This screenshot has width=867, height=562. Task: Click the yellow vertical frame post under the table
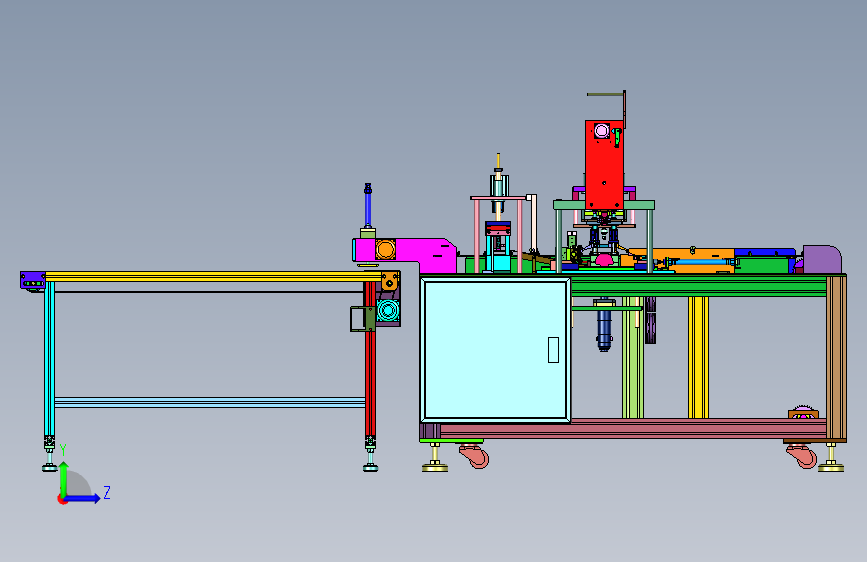698,357
